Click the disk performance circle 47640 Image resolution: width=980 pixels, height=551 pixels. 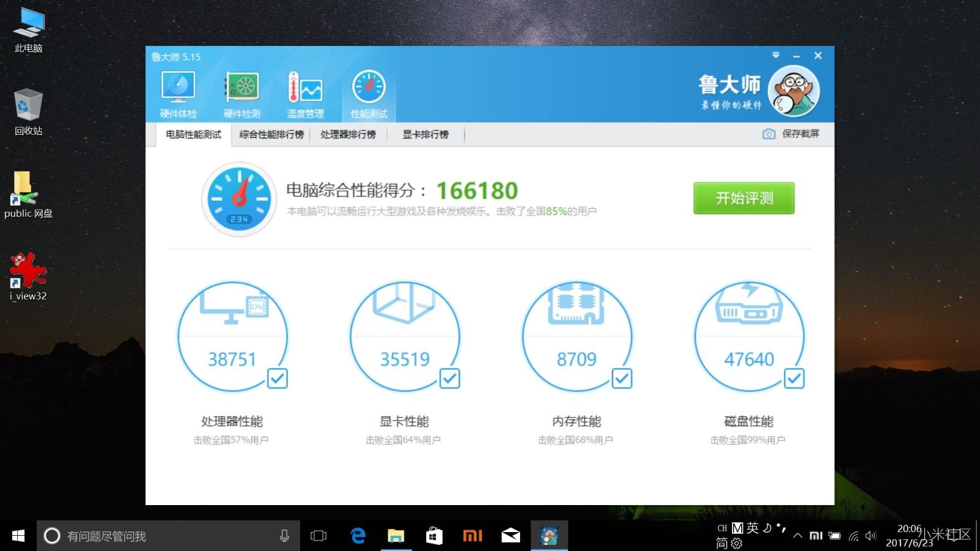(749, 336)
